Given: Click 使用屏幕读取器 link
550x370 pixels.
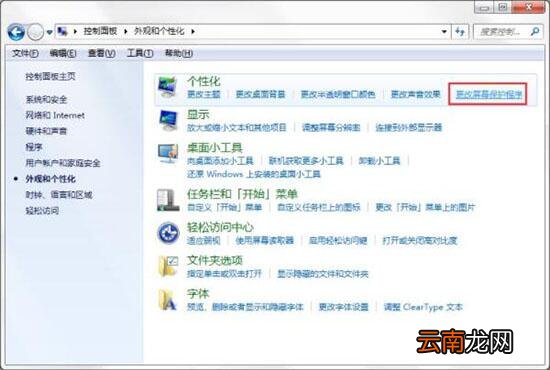Looking at the screenshot, I should click(264, 241).
